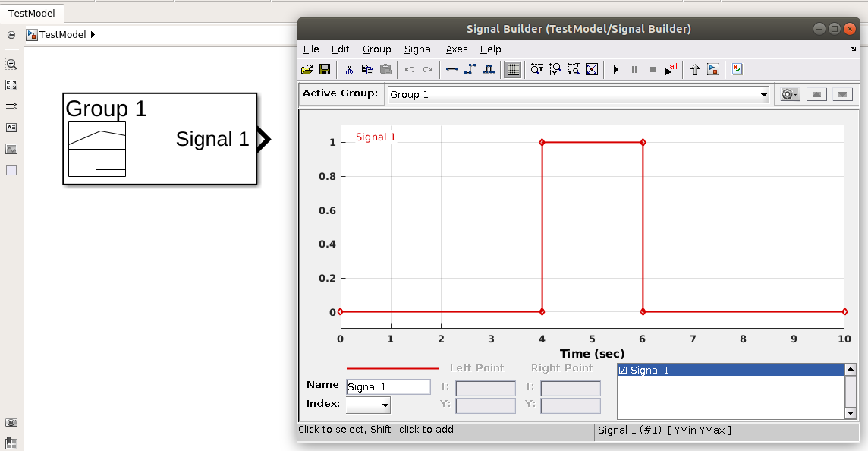Select the red point at time 6, value 1
This screenshot has width=868, height=451.
[643, 143]
